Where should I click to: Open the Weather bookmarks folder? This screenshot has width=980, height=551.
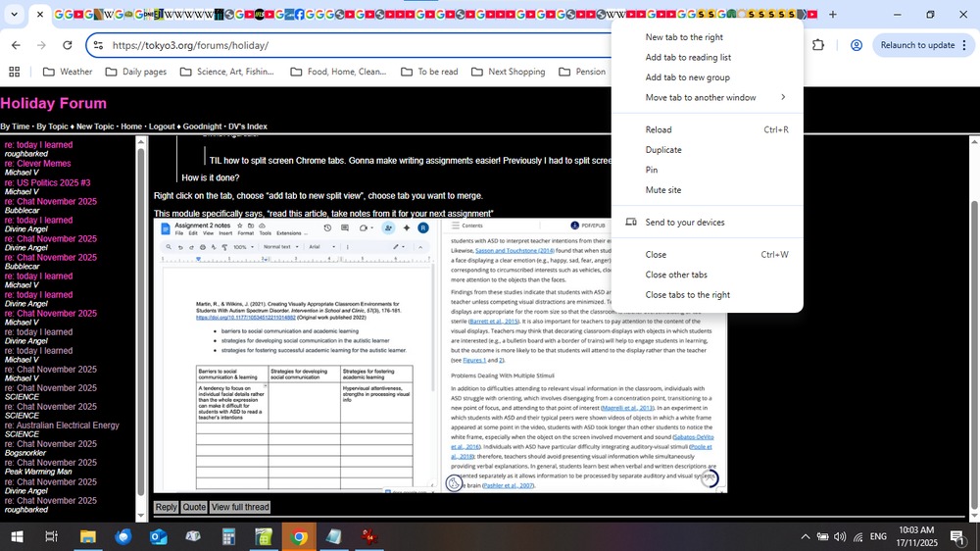tap(67, 72)
